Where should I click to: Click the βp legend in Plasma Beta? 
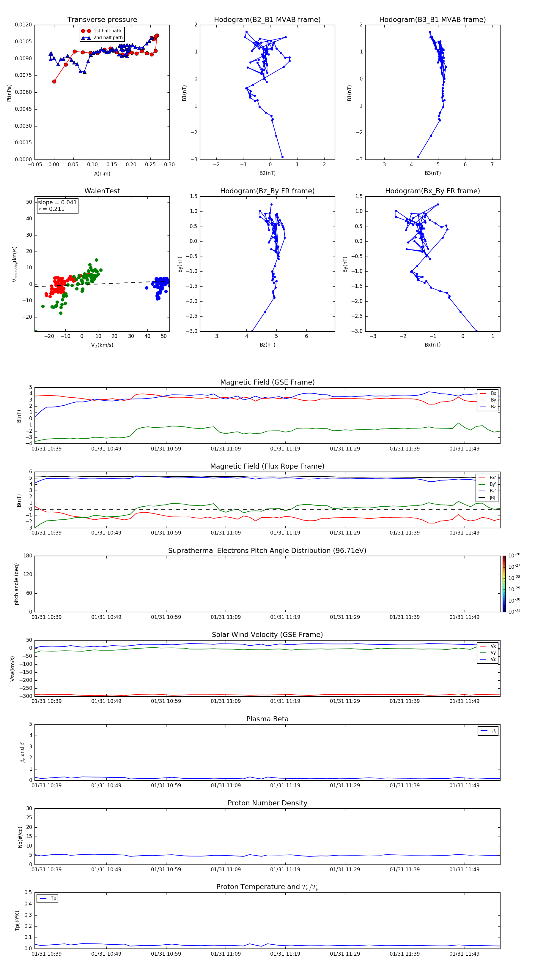pos(489,731)
